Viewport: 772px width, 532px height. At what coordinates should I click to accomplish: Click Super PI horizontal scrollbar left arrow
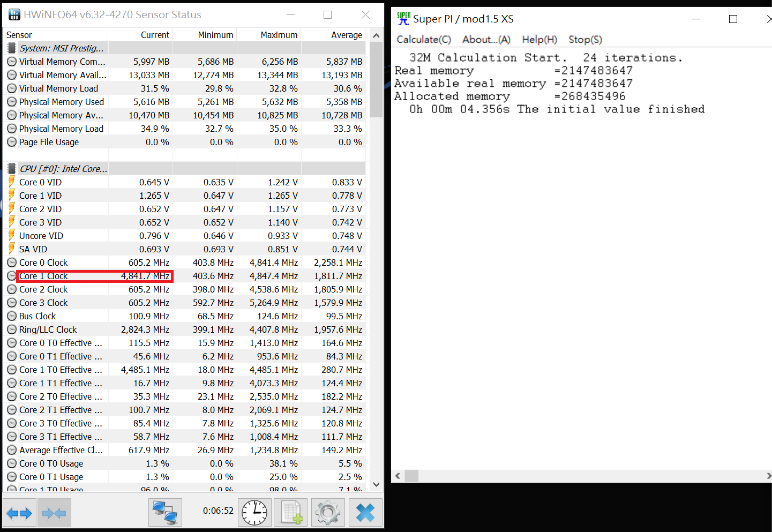[398, 476]
